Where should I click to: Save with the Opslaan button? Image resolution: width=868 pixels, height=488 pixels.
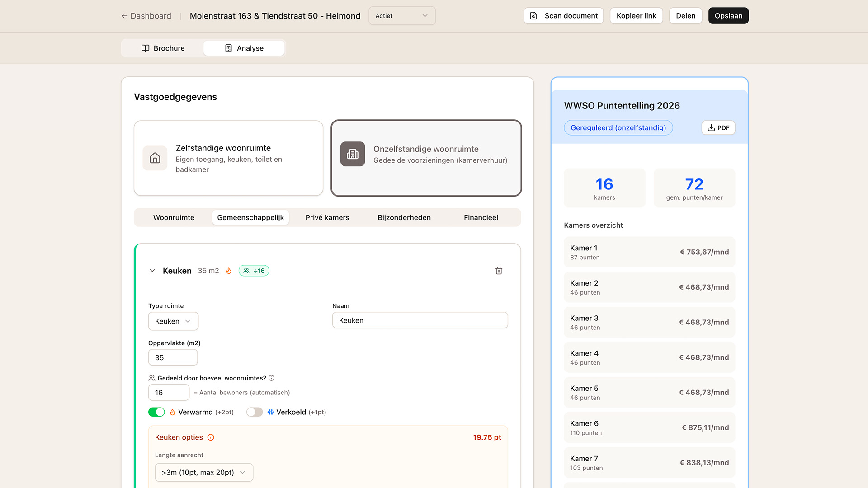728,16
